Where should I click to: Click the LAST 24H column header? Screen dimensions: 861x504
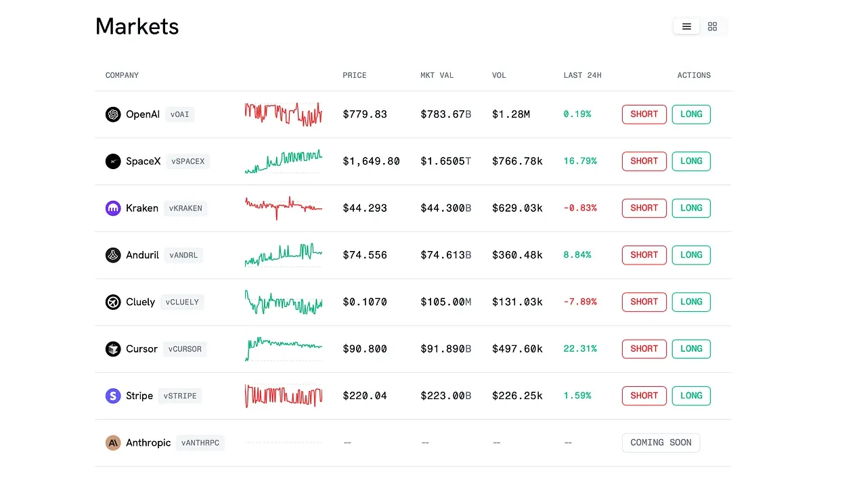(x=582, y=75)
